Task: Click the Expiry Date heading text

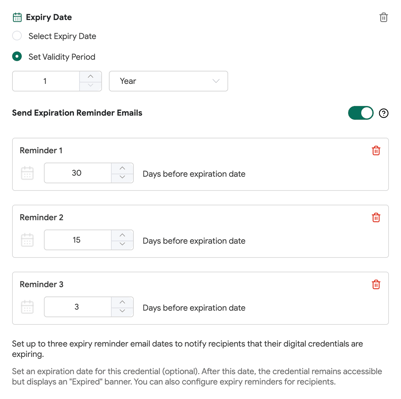Action: click(x=49, y=17)
